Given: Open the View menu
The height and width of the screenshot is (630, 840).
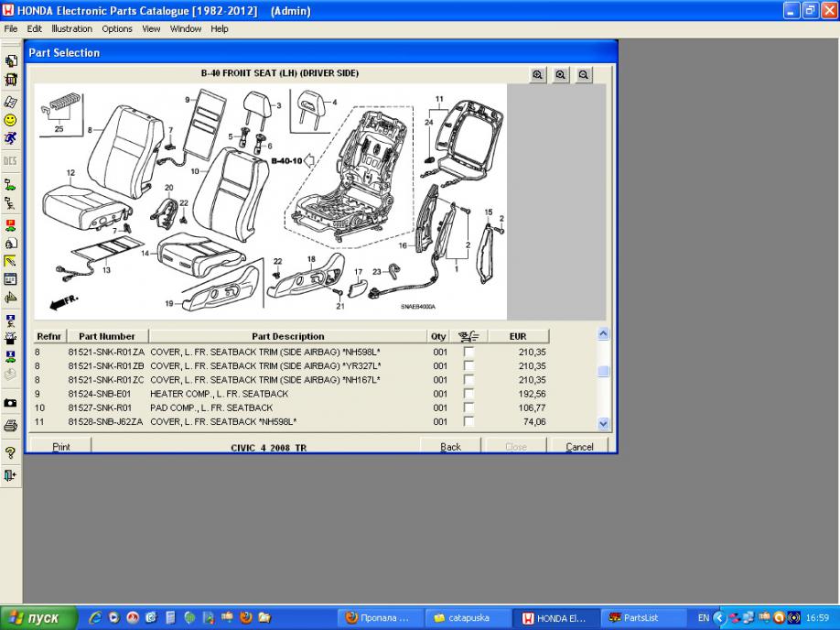Looking at the screenshot, I should (151, 29).
